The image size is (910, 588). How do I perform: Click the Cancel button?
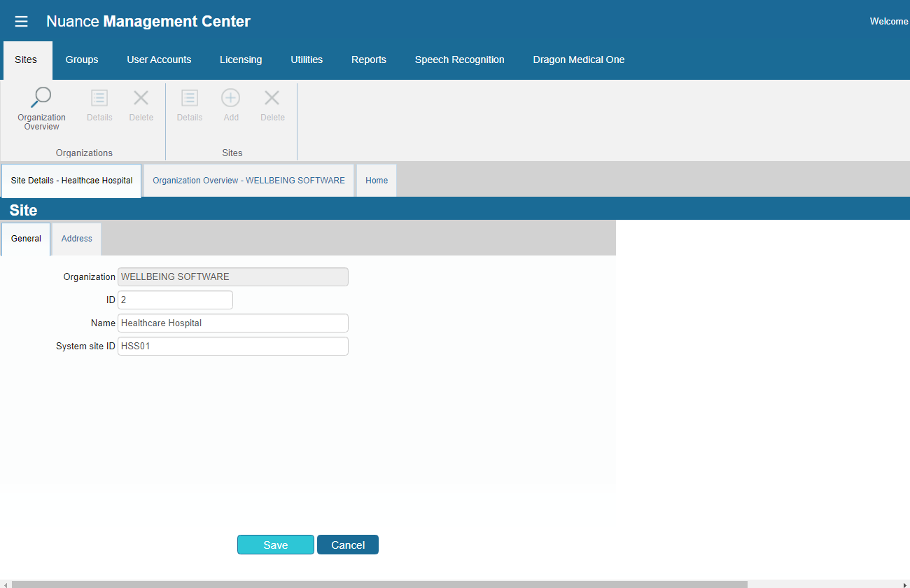tap(348, 545)
